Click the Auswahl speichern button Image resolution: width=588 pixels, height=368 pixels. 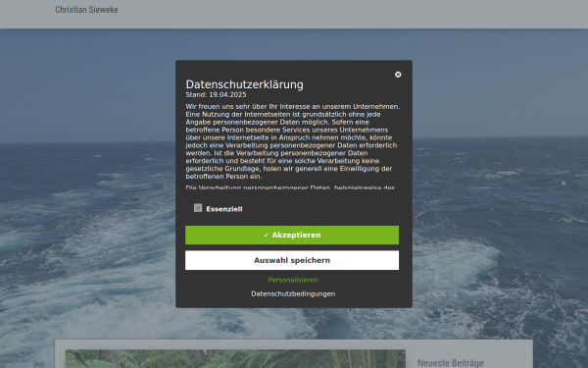tap(292, 260)
